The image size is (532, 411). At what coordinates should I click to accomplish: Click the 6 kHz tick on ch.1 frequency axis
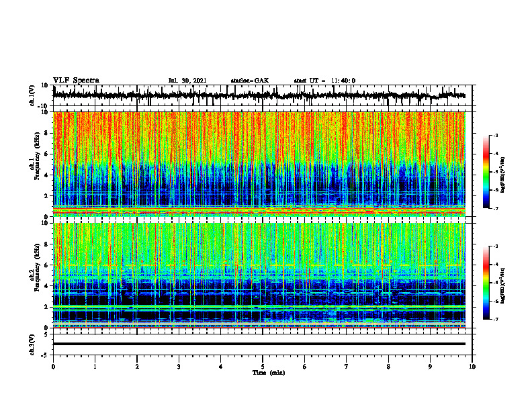tap(46, 154)
